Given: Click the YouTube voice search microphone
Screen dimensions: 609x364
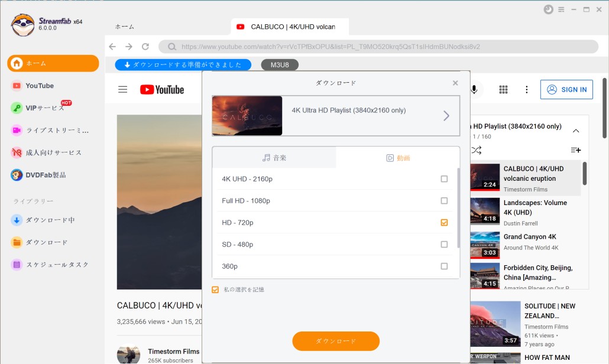Looking at the screenshot, I should coord(474,90).
